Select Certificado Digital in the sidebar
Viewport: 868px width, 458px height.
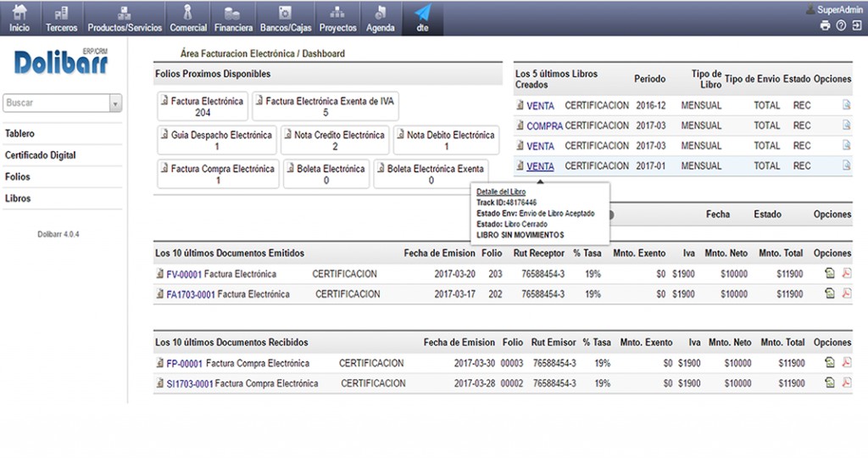click(x=40, y=155)
